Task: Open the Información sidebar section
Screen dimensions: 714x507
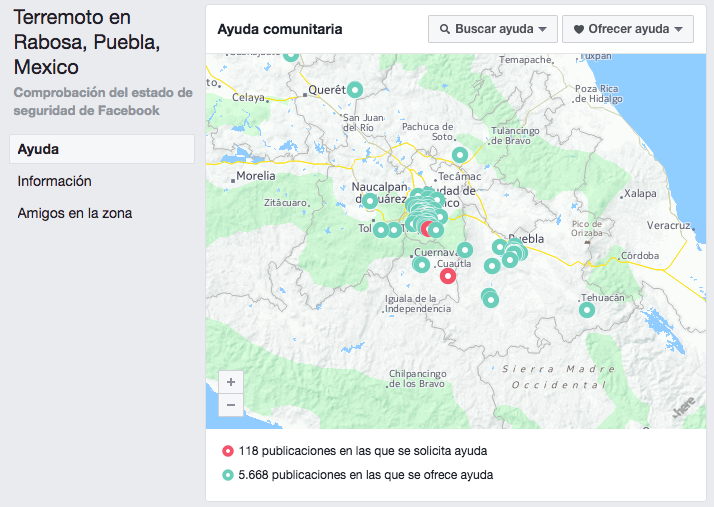Action: [x=55, y=181]
